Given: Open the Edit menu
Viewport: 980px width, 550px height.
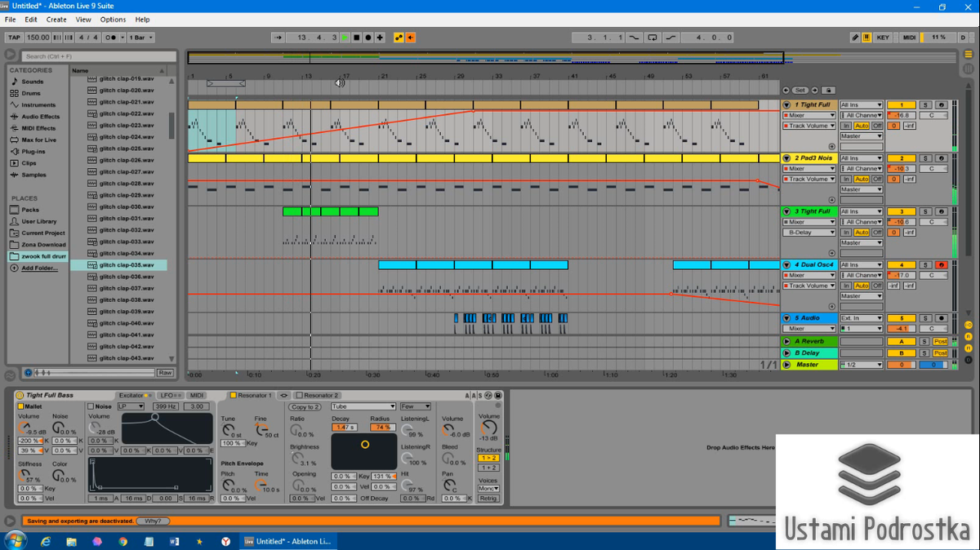Looking at the screenshot, I should (x=31, y=20).
